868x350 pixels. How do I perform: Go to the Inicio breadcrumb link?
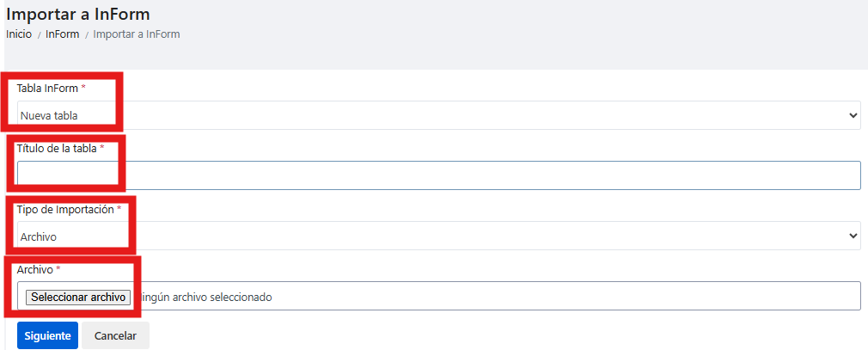point(19,34)
